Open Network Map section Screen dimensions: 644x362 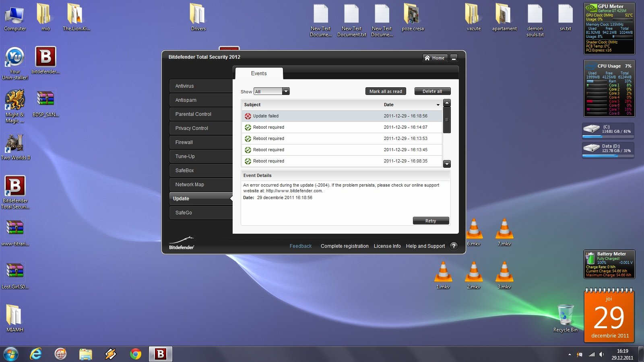click(201, 185)
